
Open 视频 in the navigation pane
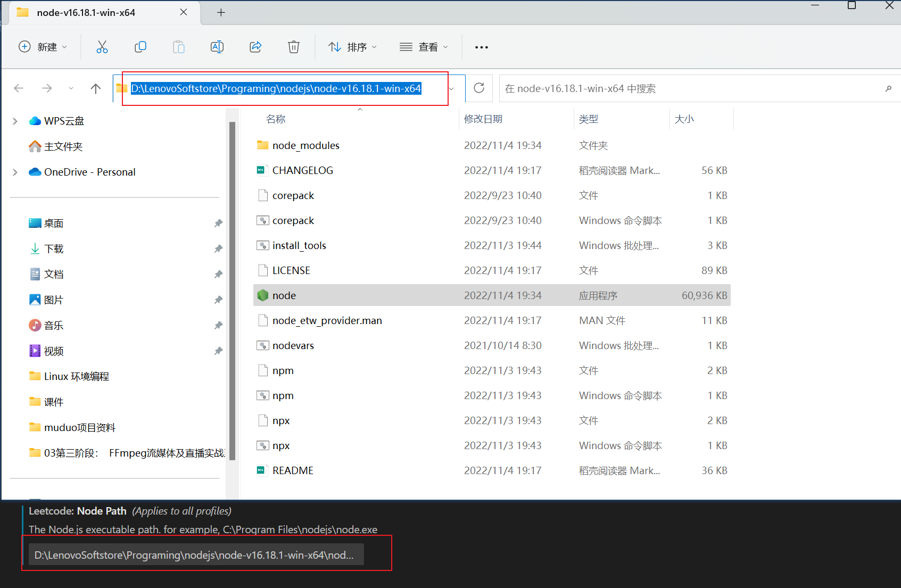46,351
